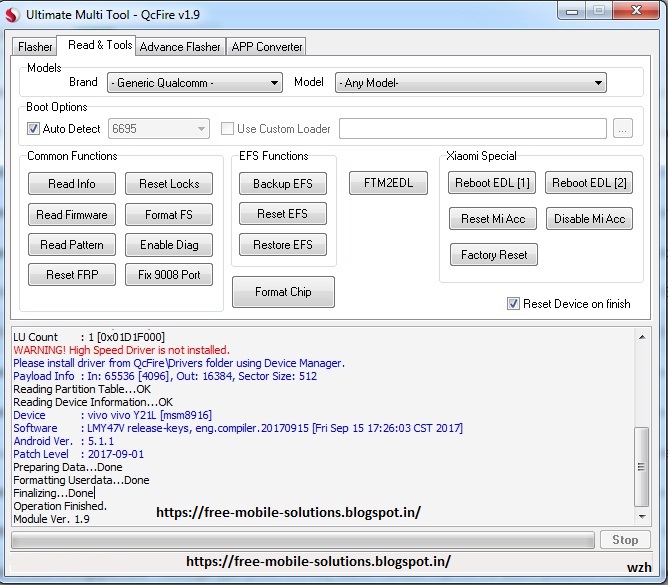Click the custom loader browse (...) button

pos(622,128)
